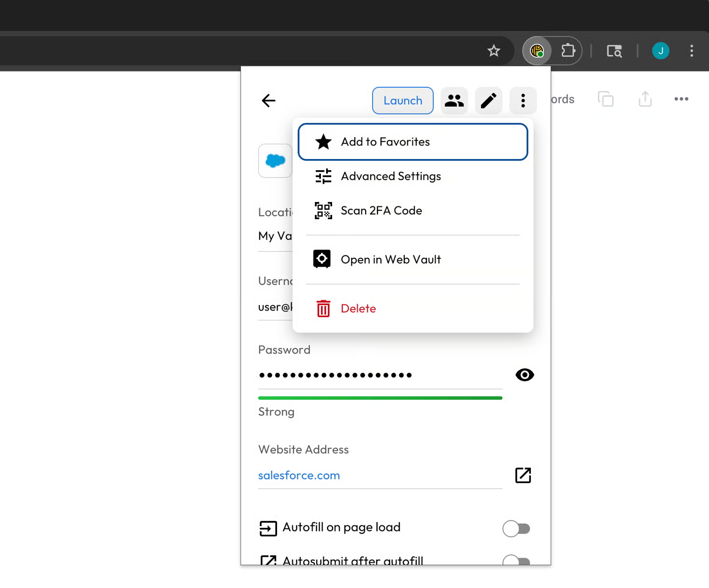
Task: Click the back arrow in the Keeper popup
Action: click(269, 101)
